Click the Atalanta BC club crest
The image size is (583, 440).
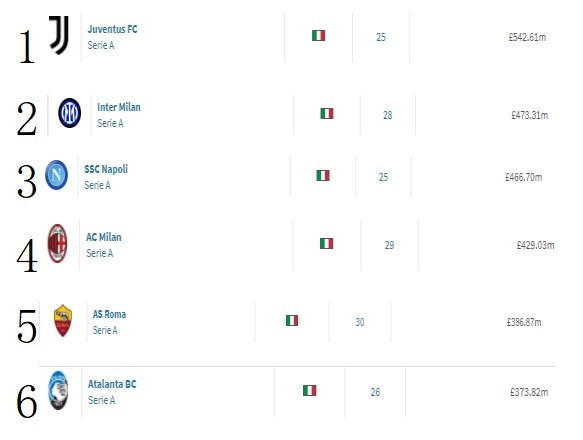tap(58, 390)
